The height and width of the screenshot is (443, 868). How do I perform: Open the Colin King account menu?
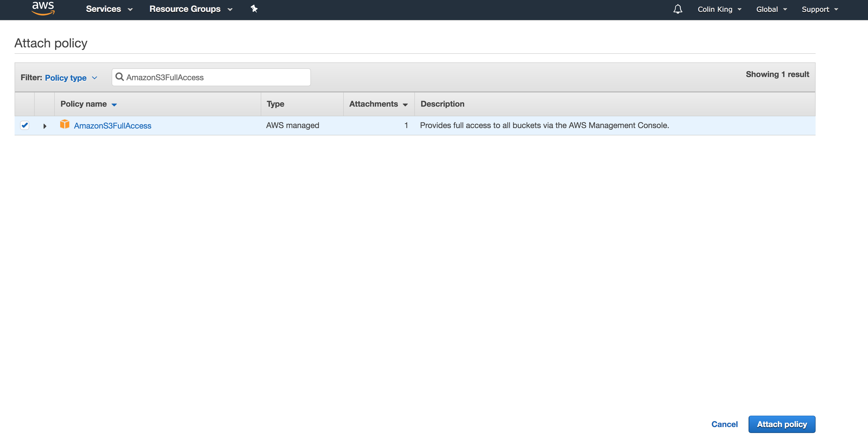pyautogui.click(x=719, y=9)
